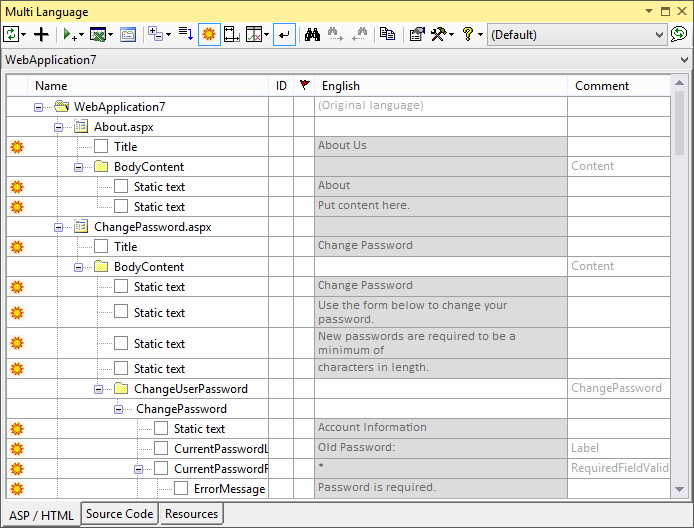This screenshot has width=694, height=528.
Task: Click the return arrow word-wrap icon
Action: 284,34
